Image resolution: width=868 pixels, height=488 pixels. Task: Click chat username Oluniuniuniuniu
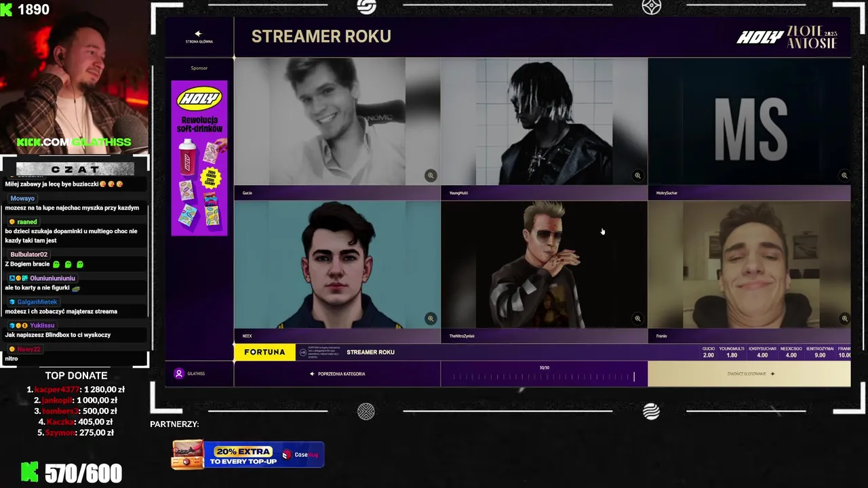click(x=52, y=278)
